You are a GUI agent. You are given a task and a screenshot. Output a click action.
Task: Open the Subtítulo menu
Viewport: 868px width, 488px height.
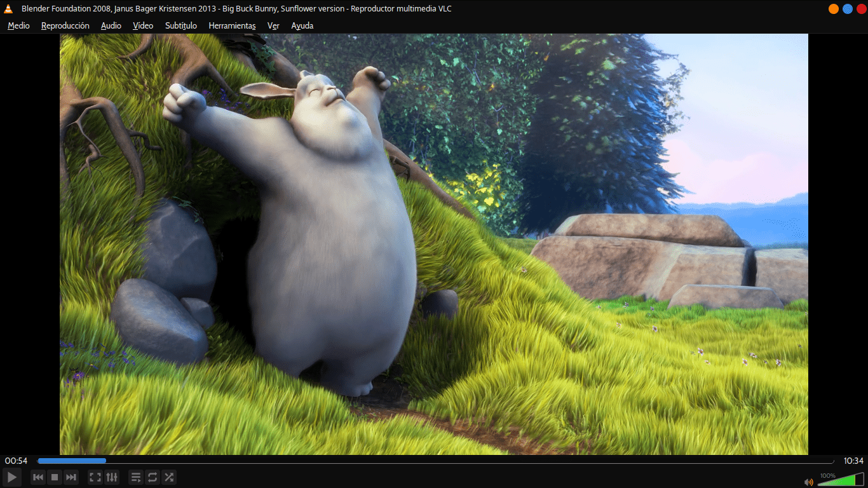[181, 25]
